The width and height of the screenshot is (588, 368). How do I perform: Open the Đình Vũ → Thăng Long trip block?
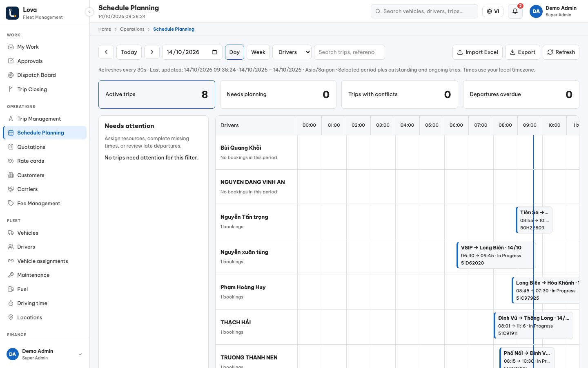coord(533,325)
